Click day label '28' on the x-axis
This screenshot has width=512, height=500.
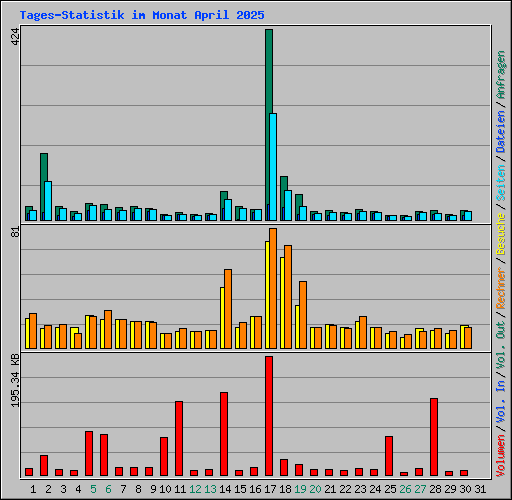435,489
